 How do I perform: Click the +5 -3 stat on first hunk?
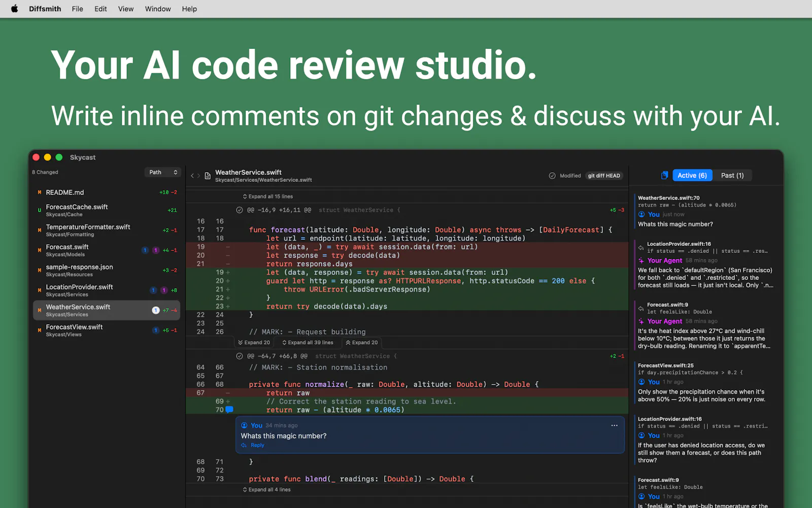[617, 210]
